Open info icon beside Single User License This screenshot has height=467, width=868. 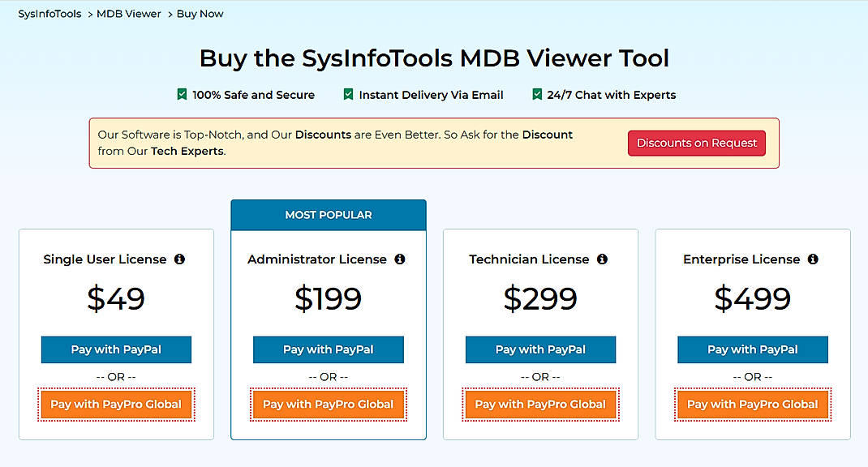179,259
